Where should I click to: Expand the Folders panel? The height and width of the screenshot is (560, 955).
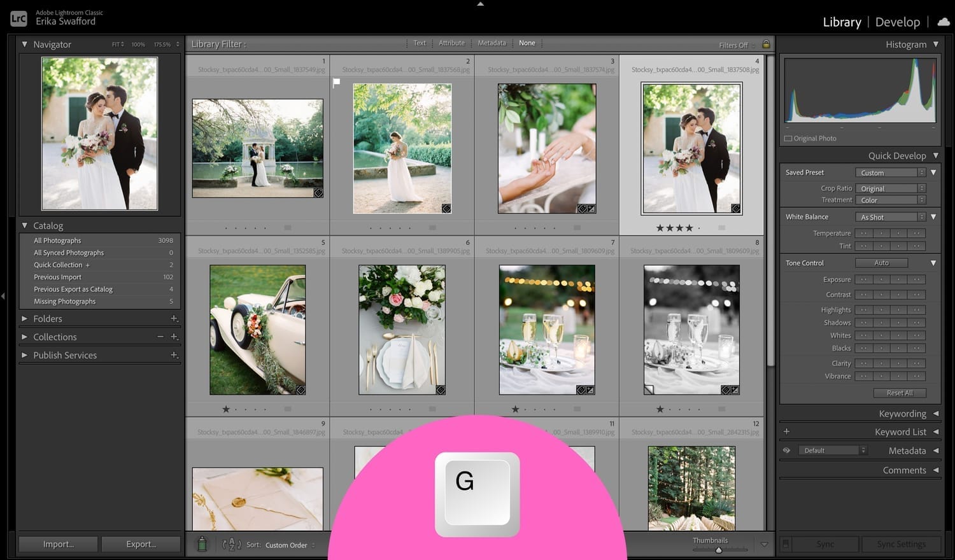25,318
